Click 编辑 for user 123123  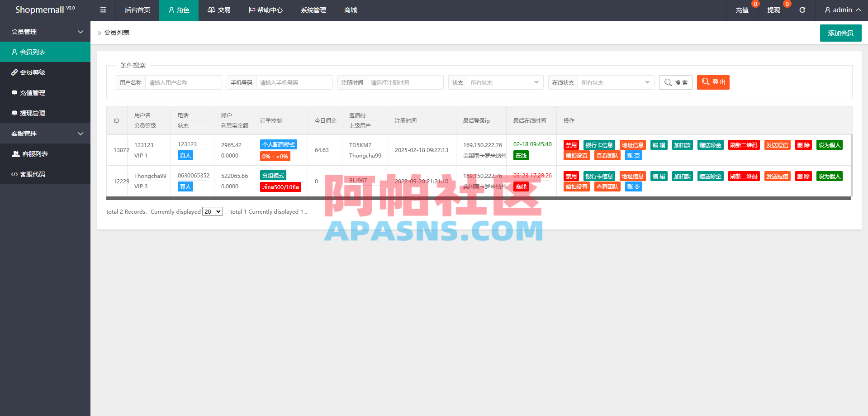[x=659, y=145]
